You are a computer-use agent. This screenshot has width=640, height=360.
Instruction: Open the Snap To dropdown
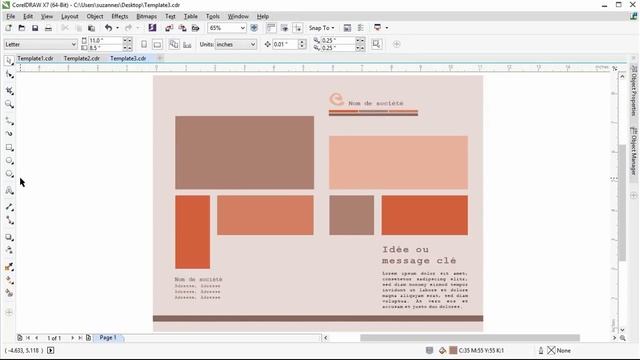[321, 28]
